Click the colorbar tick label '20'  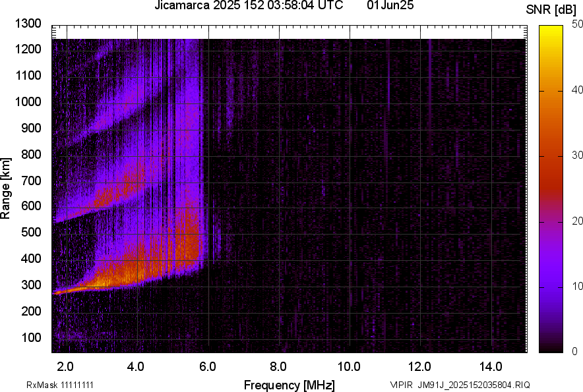[x=577, y=221]
